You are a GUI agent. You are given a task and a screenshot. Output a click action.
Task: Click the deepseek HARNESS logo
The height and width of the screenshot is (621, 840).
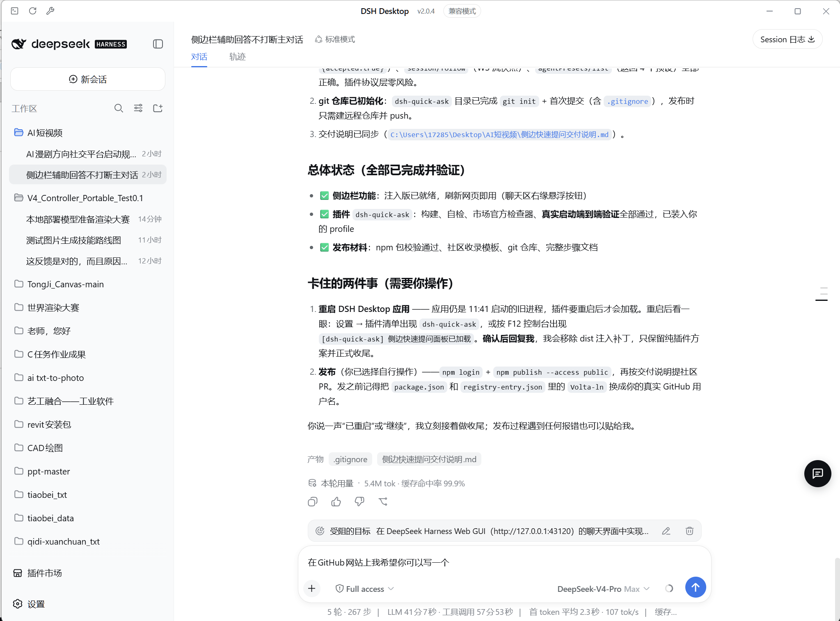pos(69,44)
